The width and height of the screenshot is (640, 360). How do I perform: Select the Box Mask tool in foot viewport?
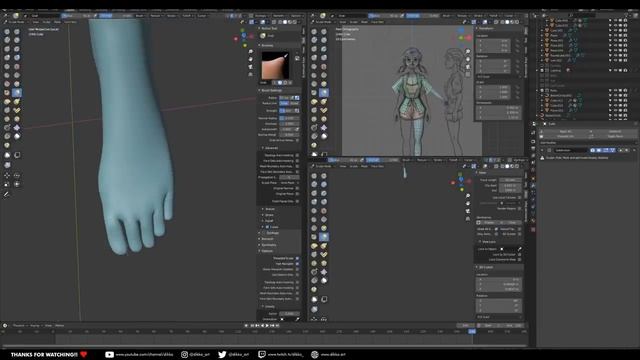7,155
